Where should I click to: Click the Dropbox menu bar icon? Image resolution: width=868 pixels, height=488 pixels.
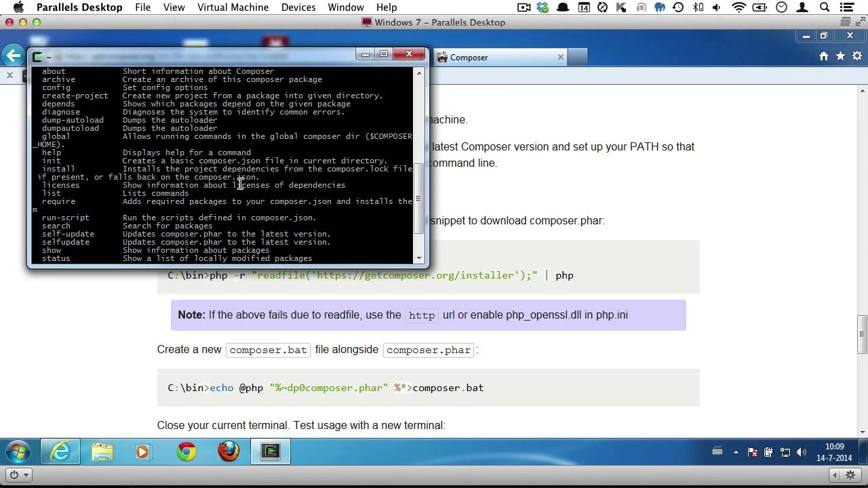(542, 7)
